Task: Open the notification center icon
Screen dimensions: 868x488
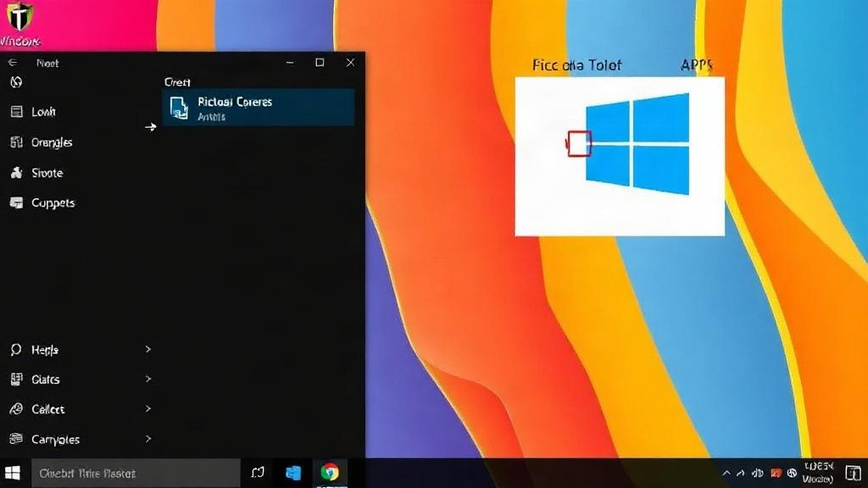Action: (x=853, y=473)
